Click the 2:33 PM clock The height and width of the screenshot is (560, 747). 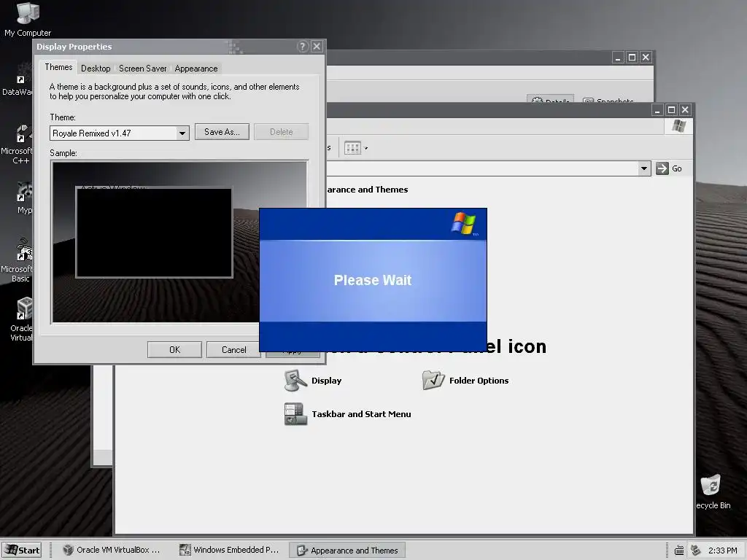(723, 551)
